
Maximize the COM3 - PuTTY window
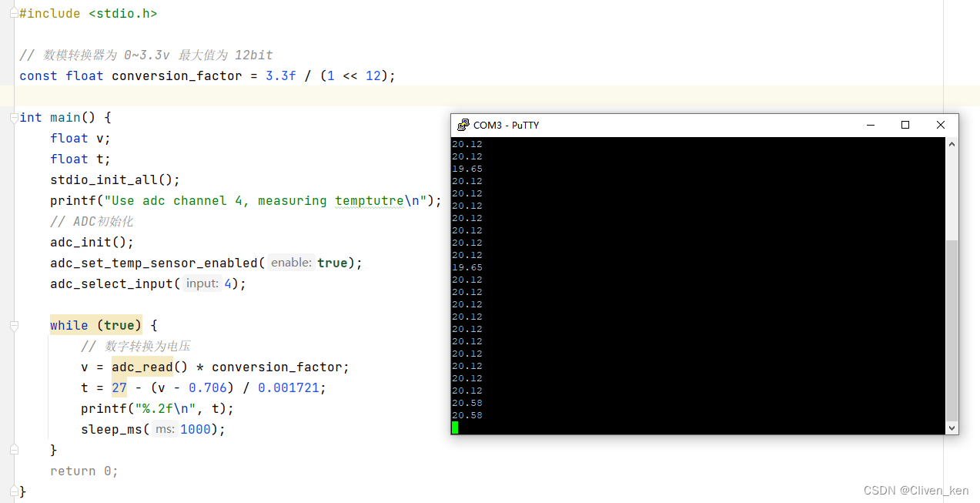(x=905, y=125)
